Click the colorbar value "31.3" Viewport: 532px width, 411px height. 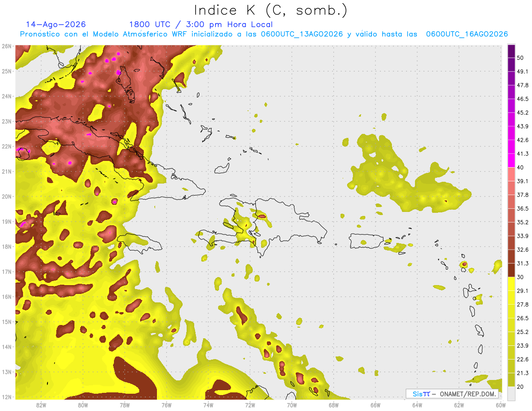pos(523,263)
